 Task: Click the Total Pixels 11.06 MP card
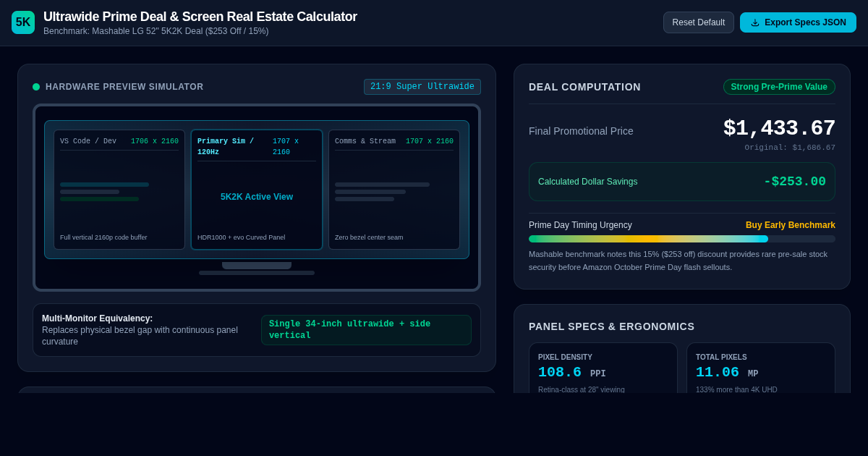[x=761, y=368]
